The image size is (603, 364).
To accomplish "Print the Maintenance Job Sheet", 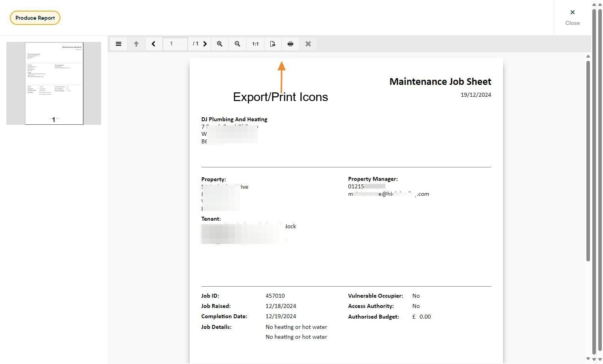I will [290, 44].
